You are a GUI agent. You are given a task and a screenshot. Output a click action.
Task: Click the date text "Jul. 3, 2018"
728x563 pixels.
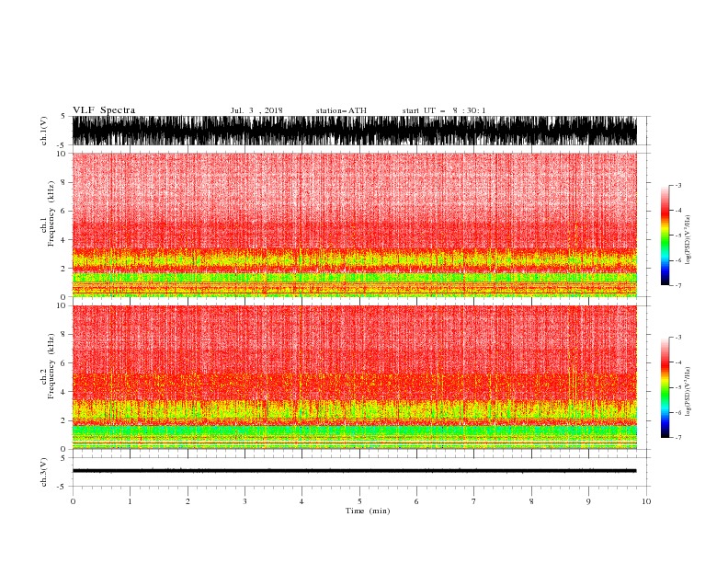tap(256, 110)
